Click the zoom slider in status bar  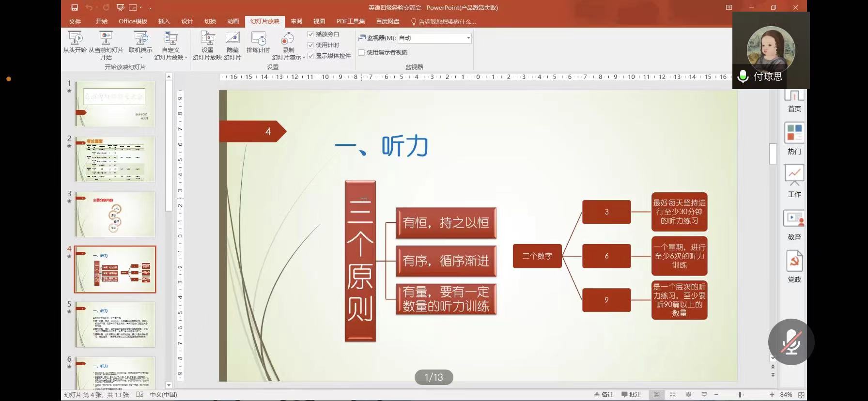click(740, 395)
